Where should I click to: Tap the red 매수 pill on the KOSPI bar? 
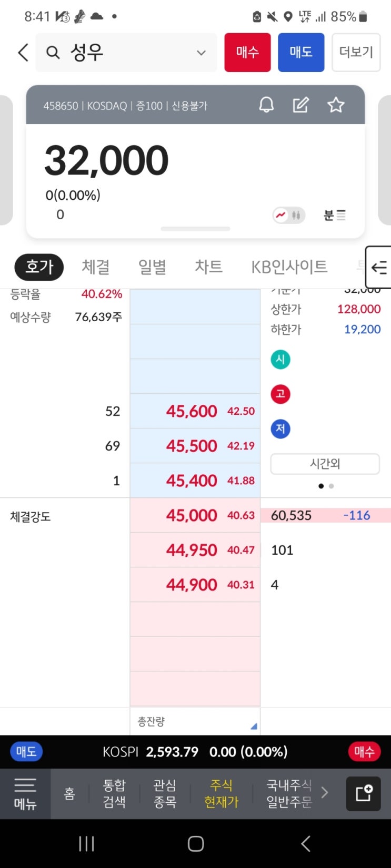coord(364,751)
